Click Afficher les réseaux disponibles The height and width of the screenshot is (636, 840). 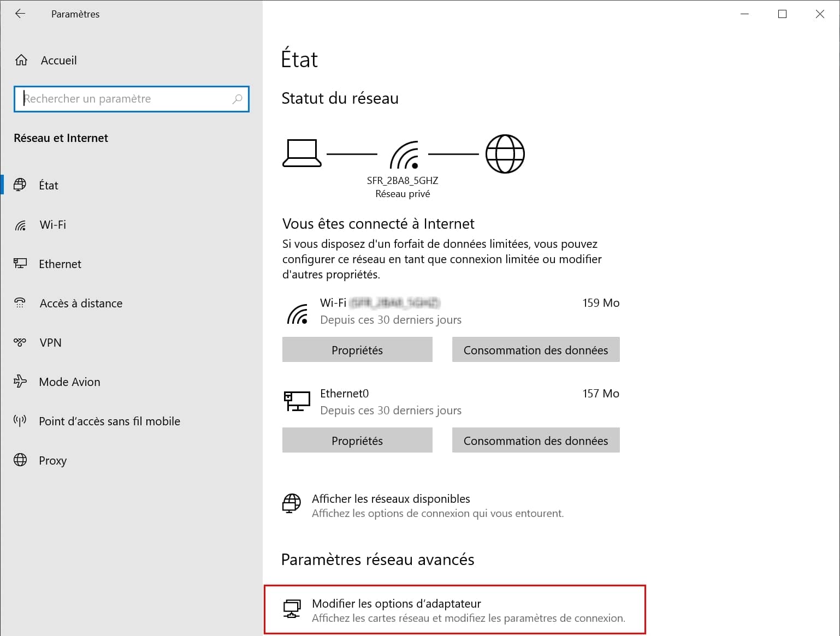click(x=391, y=499)
